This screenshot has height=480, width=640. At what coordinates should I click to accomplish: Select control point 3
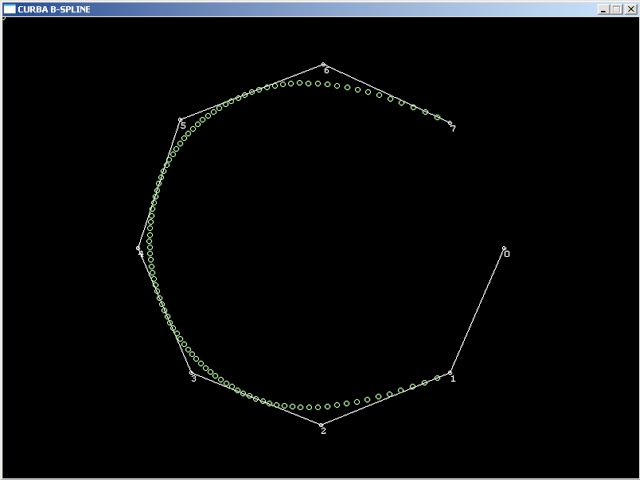(191, 372)
